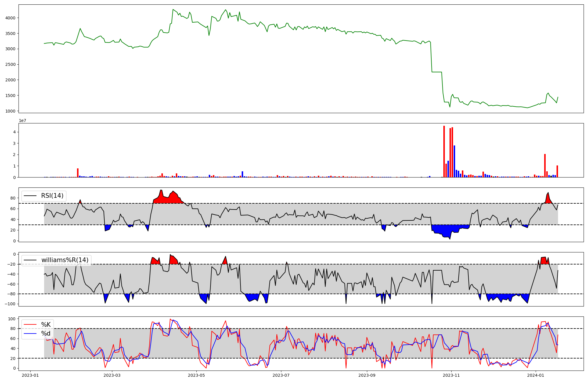Image resolution: width=588 pixels, height=382 pixels.
Task: Click the blue %d legend line sample
Action: click(x=30, y=334)
